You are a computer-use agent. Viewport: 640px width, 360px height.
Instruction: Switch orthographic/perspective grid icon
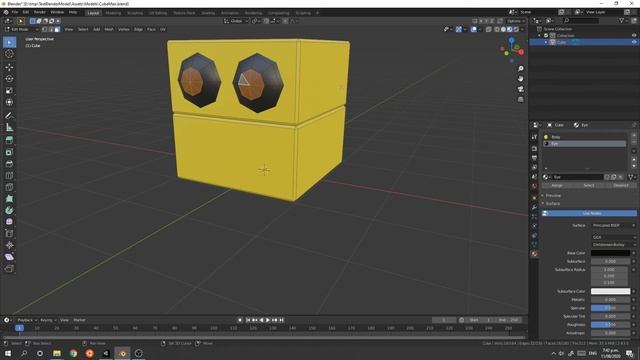click(x=520, y=99)
